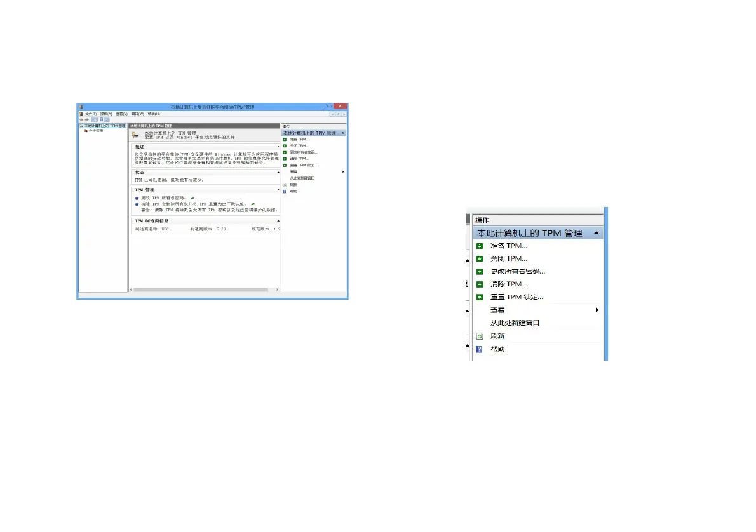Collapse the 概述 section in center pane
756x532 pixels.
(x=278, y=147)
